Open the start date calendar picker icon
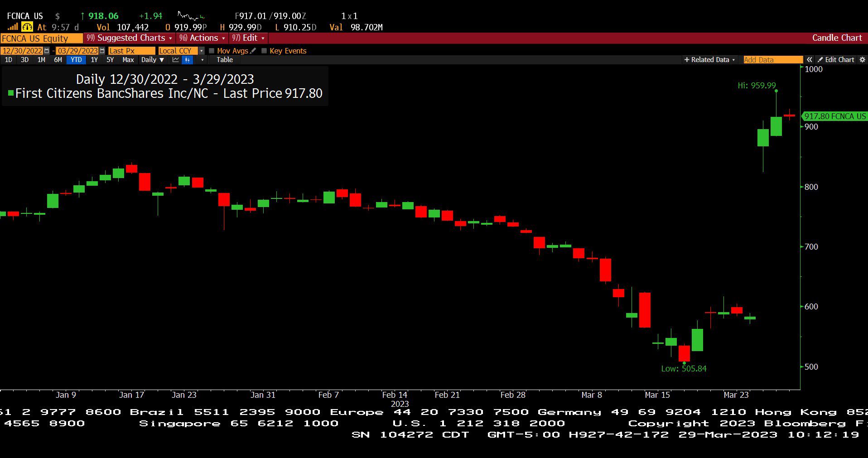Image resolution: width=868 pixels, height=458 pixels. [x=46, y=51]
